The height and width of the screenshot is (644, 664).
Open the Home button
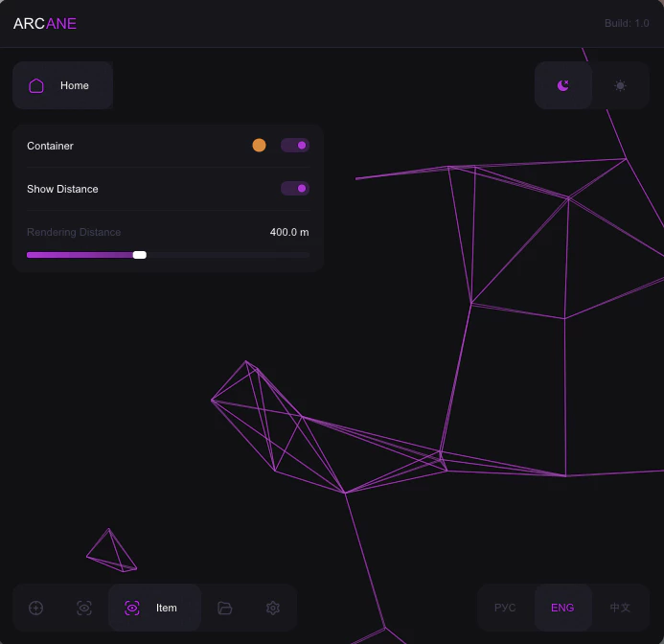point(62,85)
